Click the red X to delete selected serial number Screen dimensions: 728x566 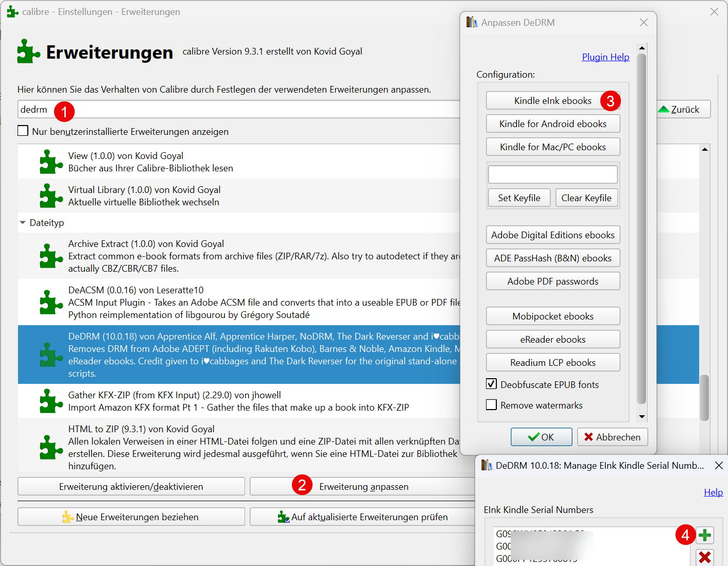704,557
